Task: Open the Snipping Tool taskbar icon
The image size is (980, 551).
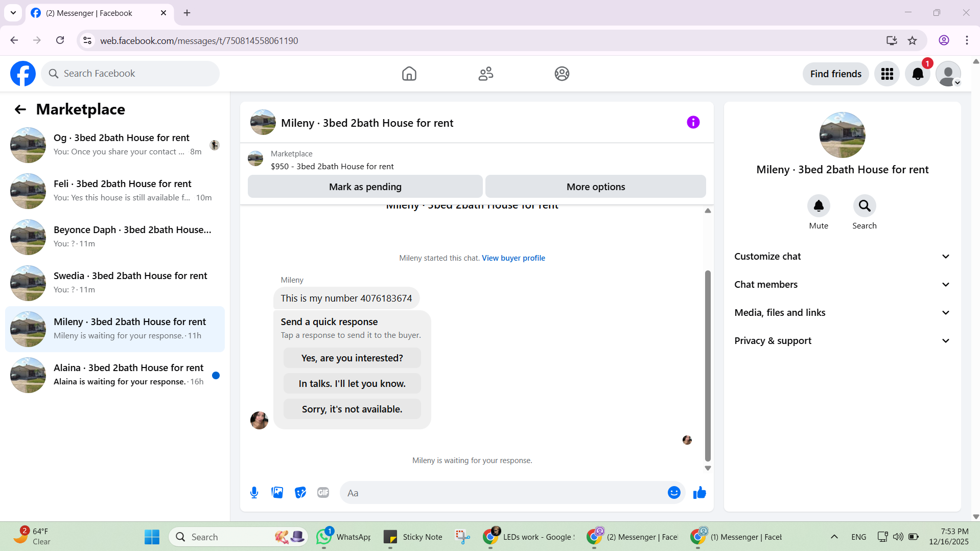Action: [462, 537]
